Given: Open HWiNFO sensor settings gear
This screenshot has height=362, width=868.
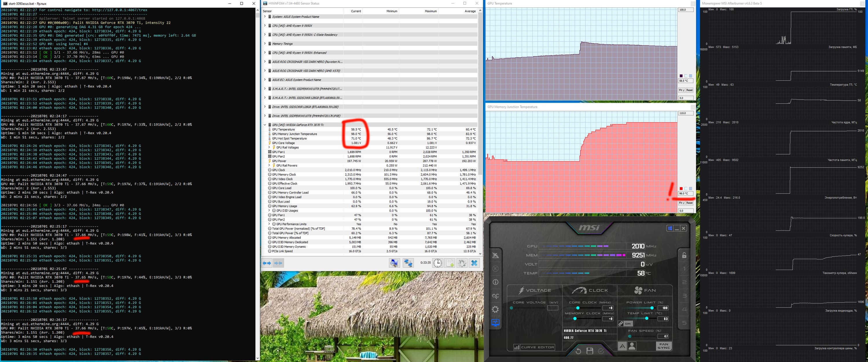Looking at the screenshot, I should (462, 263).
